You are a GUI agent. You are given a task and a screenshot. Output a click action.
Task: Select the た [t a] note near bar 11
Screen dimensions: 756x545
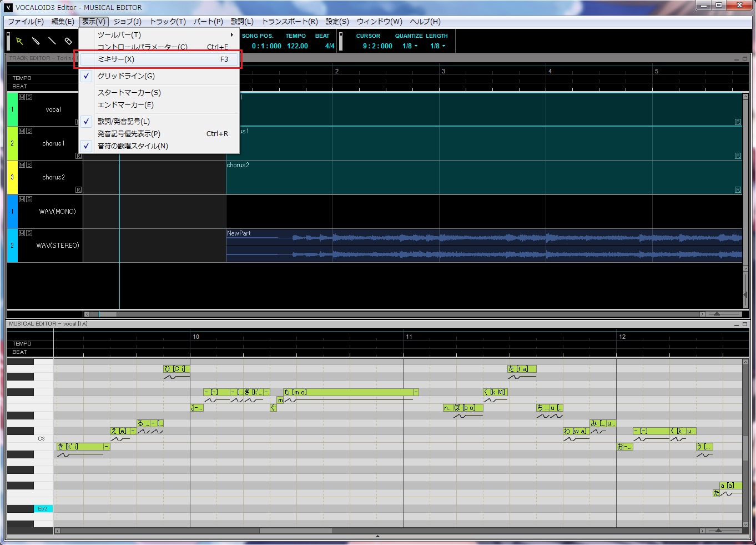tap(522, 369)
